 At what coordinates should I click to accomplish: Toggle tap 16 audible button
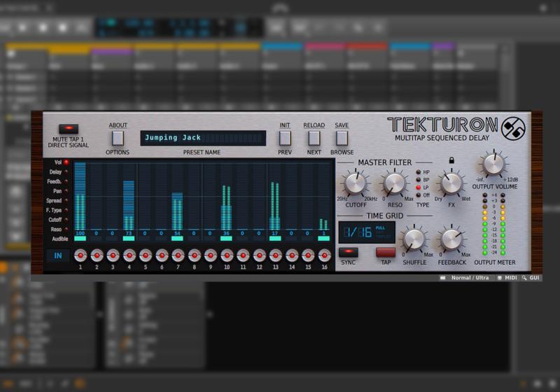[x=323, y=239]
